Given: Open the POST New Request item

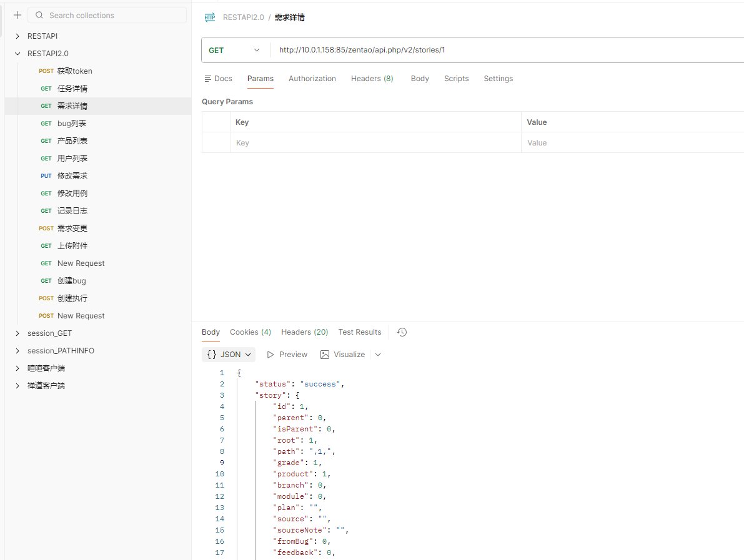Looking at the screenshot, I should point(98,316).
